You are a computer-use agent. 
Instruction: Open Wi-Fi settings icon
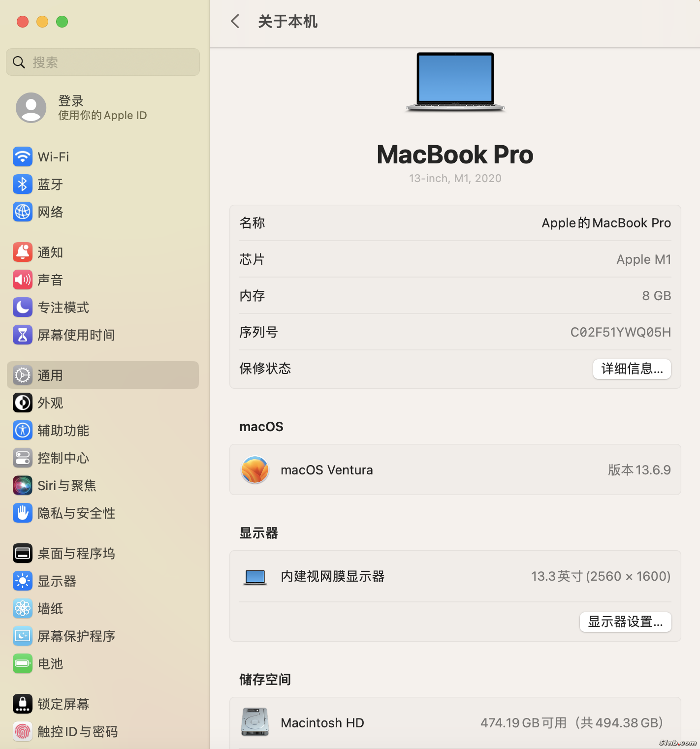pos(23,157)
